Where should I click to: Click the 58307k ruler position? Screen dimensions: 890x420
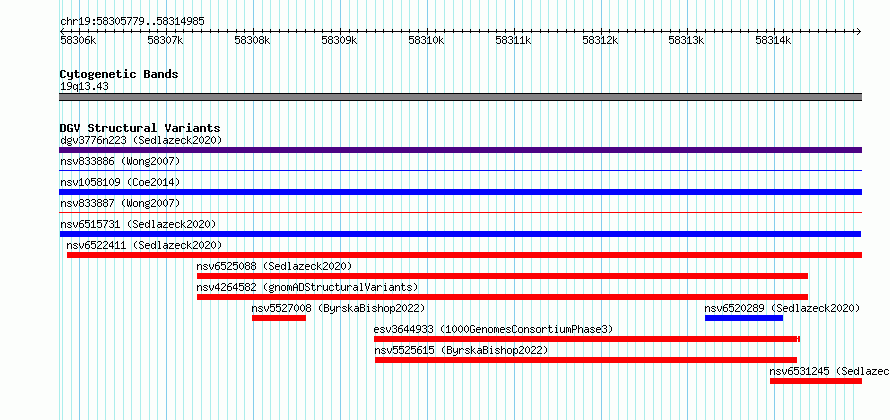point(165,40)
